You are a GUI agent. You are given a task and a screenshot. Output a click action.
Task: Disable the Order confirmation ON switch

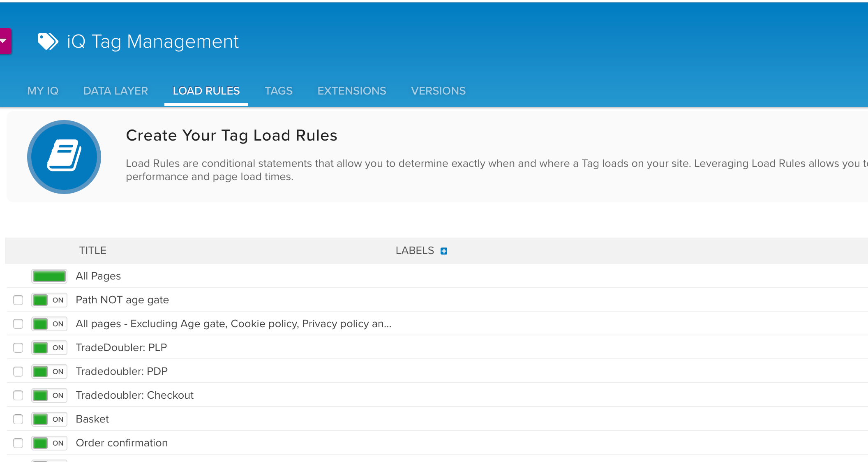[x=49, y=443]
